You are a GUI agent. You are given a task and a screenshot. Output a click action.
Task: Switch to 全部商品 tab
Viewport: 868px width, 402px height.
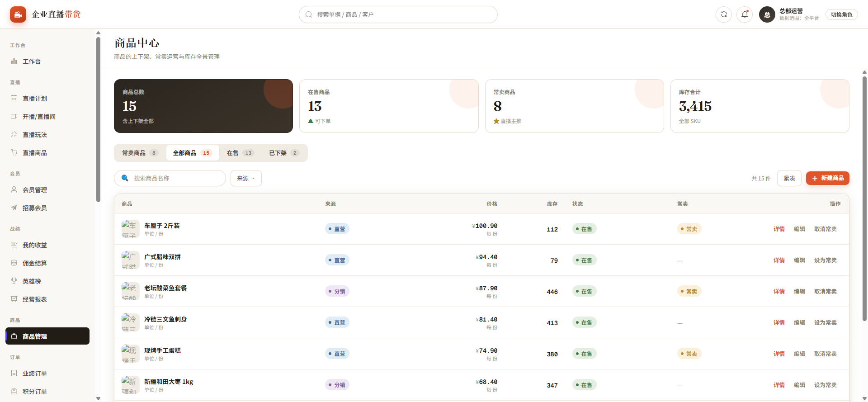(x=193, y=153)
